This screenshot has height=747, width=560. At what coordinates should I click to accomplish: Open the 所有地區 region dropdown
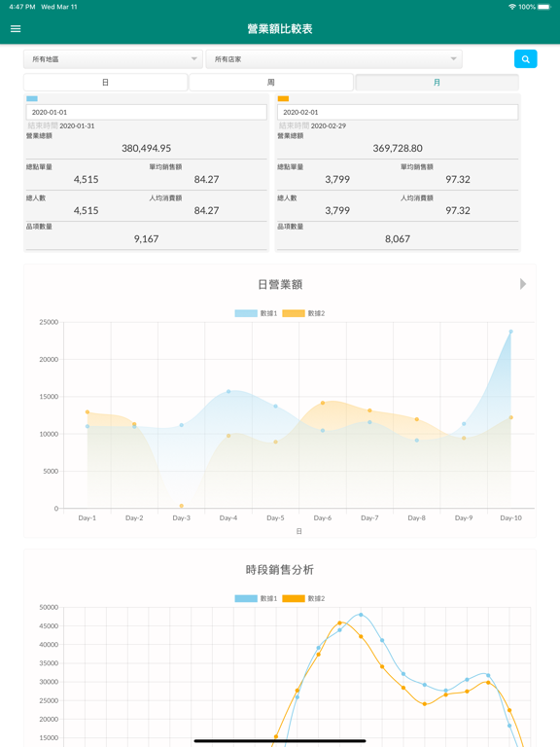tap(114, 59)
